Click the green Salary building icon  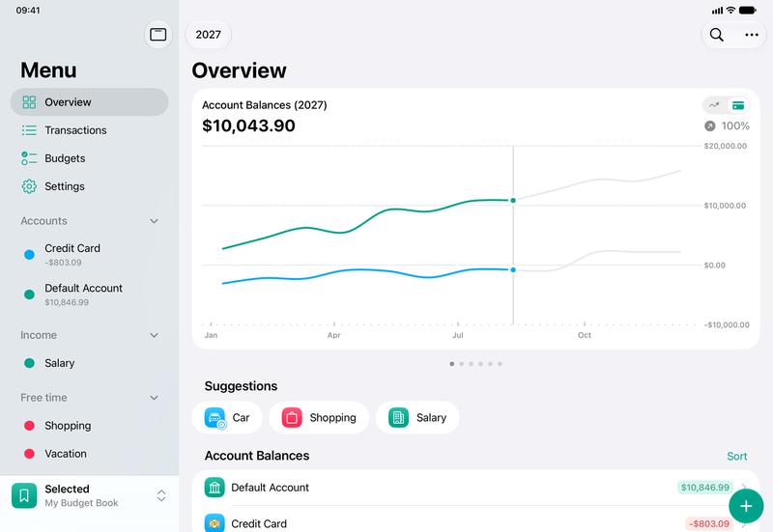click(398, 418)
